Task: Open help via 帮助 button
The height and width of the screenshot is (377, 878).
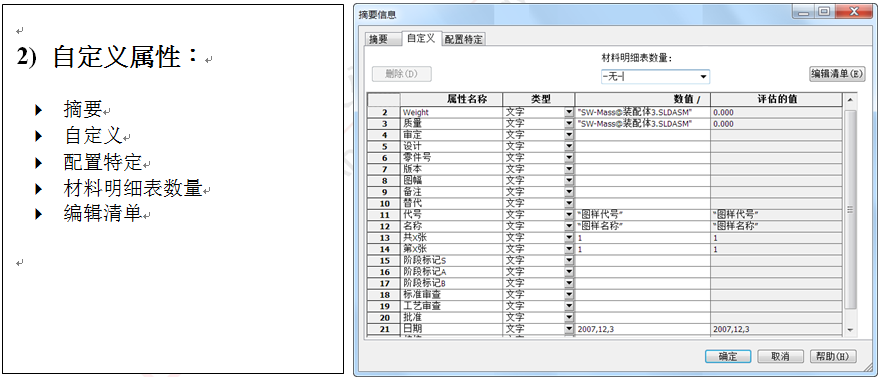Action: [x=833, y=356]
